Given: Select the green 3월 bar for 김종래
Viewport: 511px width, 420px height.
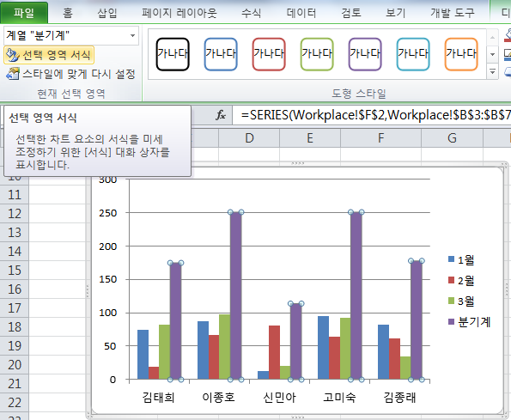Looking at the screenshot, I should click(405, 368).
